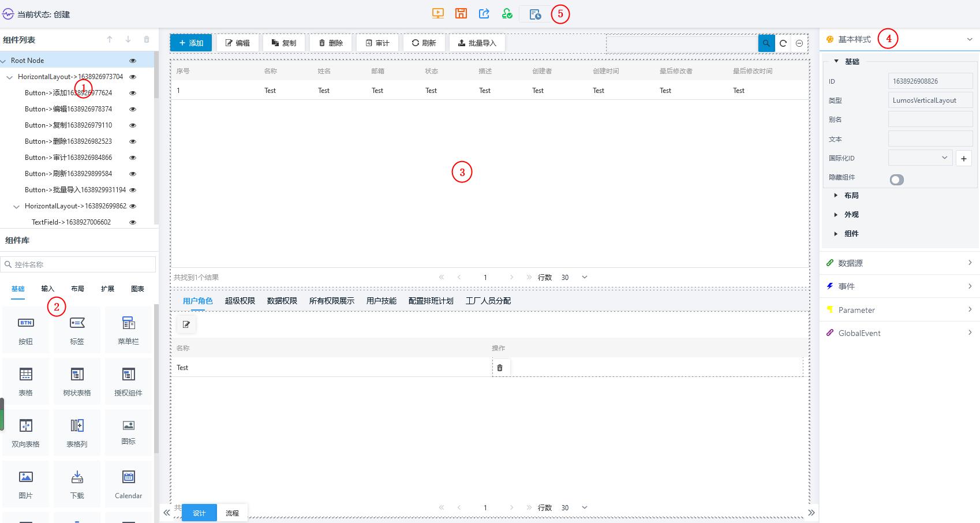
Task: Toggle visibility of HorizontalLayout 1638926973704
Action: (x=133, y=77)
